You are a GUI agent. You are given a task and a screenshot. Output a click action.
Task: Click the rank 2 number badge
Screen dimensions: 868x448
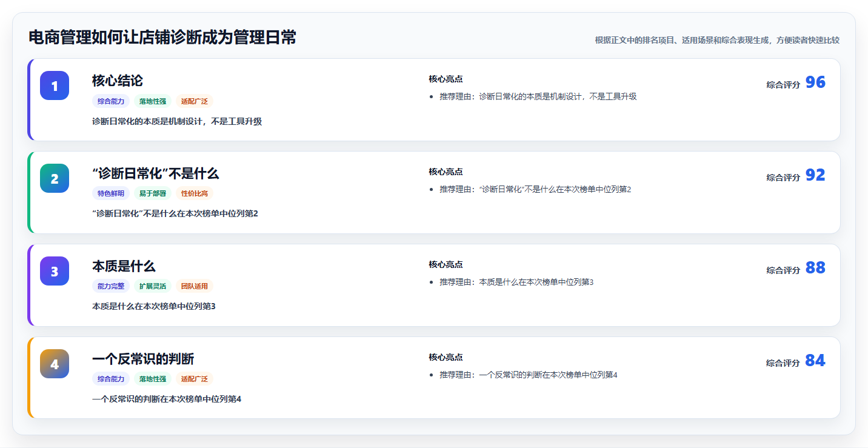pyautogui.click(x=55, y=178)
